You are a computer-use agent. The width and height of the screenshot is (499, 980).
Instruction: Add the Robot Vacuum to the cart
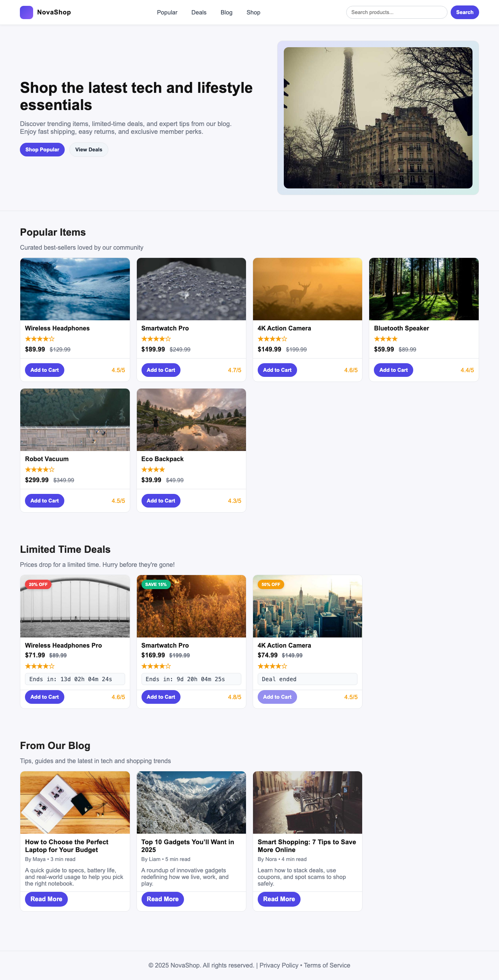(x=44, y=501)
